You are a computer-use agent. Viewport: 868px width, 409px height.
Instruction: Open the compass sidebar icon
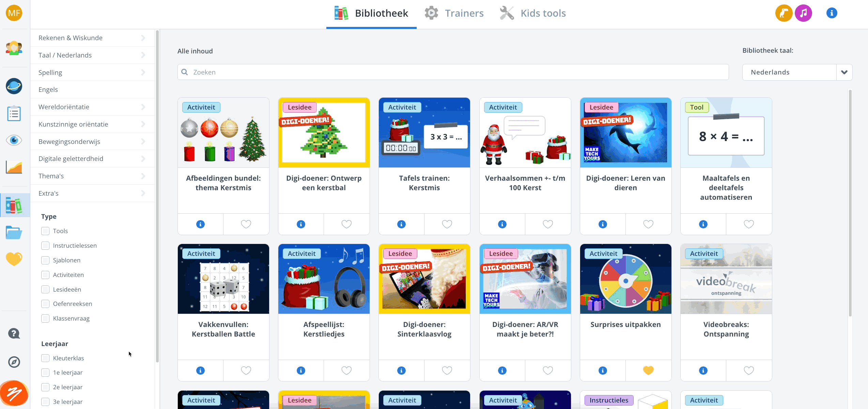pyautogui.click(x=14, y=362)
